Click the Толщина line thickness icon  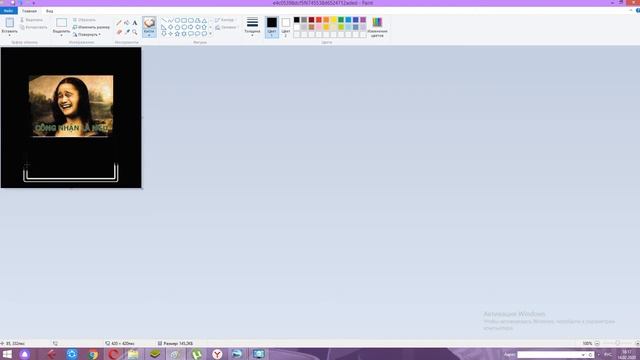tap(252, 22)
